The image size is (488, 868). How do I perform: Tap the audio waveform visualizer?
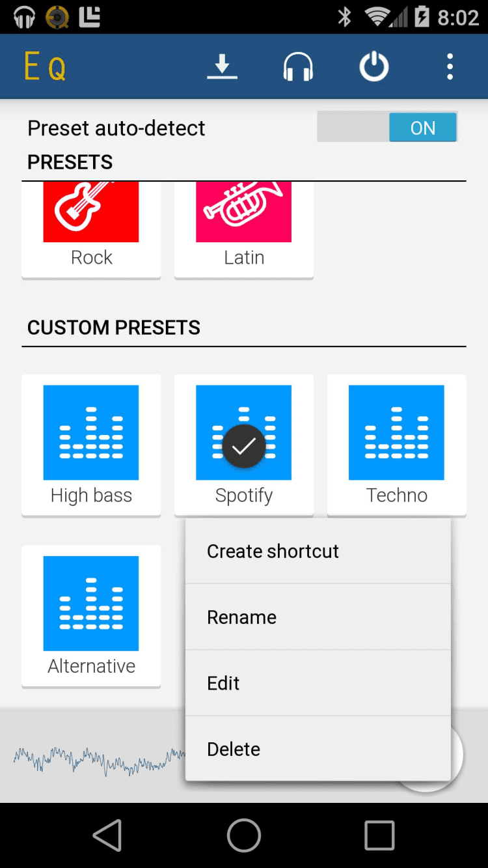pyautogui.click(x=98, y=759)
